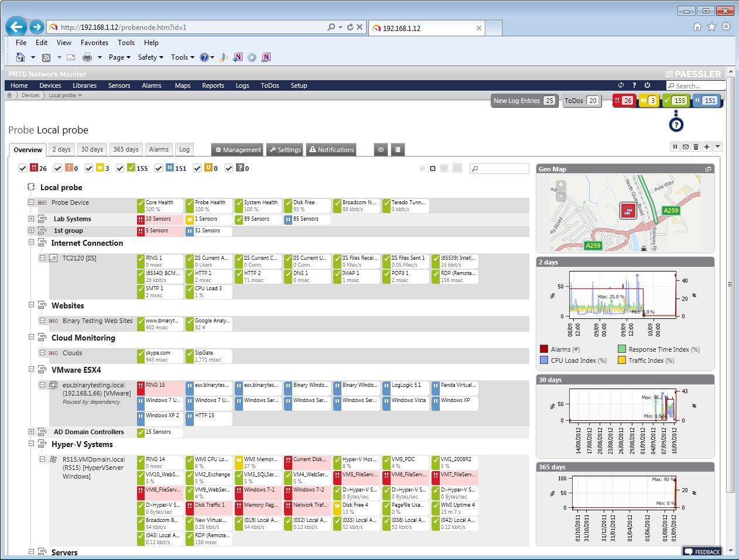Select the smallest tree view size icon

(423, 169)
